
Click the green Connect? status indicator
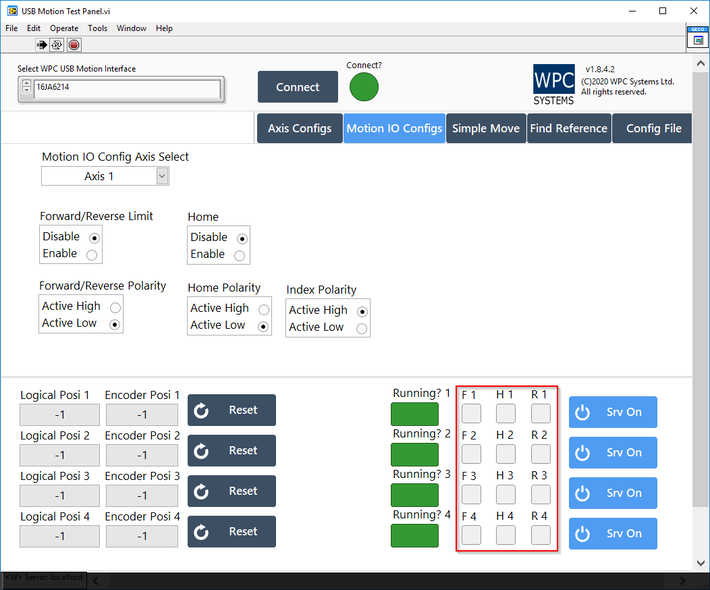pos(364,87)
